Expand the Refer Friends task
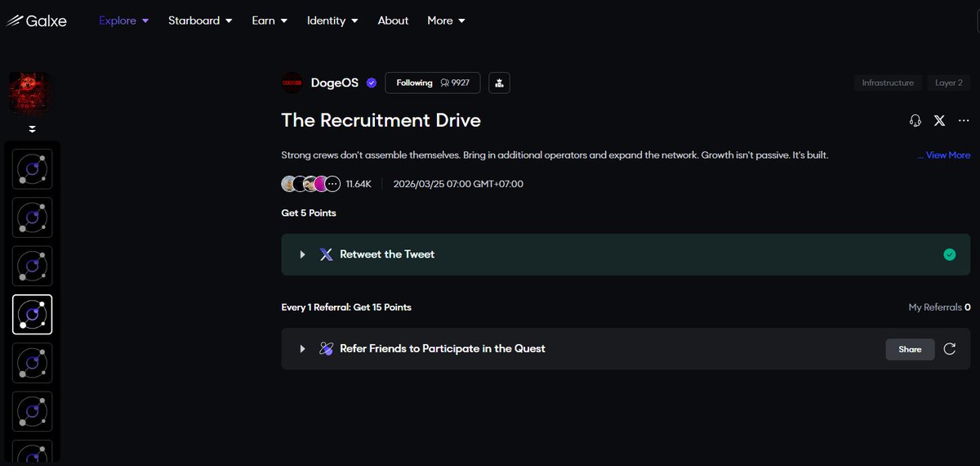 pyautogui.click(x=302, y=348)
